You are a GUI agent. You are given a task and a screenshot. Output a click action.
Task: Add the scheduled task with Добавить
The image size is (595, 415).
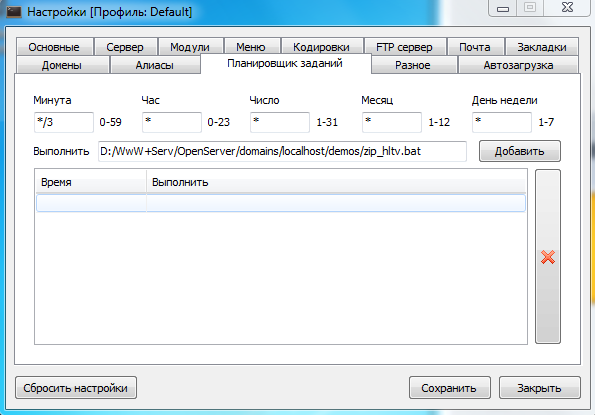coord(520,151)
